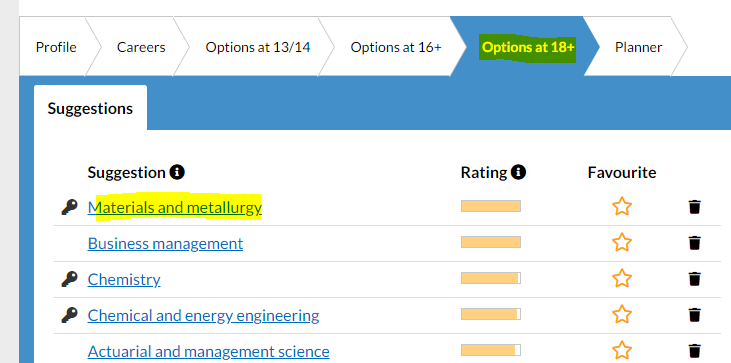
Task: Switch to the Planner step
Action: [x=638, y=47]
